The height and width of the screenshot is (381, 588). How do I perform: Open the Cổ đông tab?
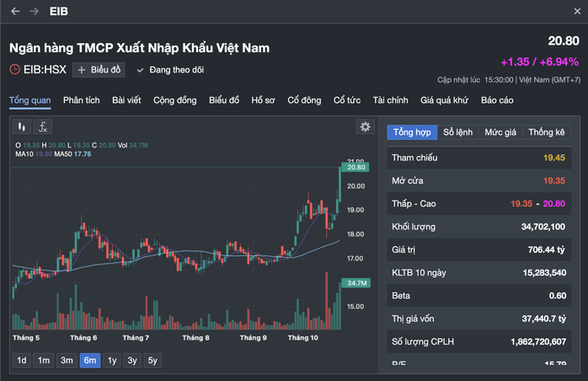[x=304, y=100]
